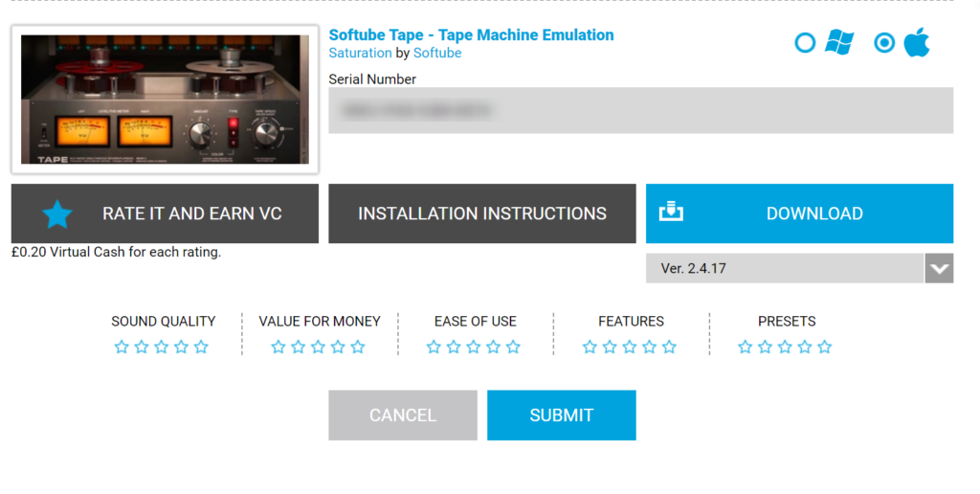Visit the Softube developer link
Image resolution: width=980 pixels, height=494 pixels.
point(437,54)
